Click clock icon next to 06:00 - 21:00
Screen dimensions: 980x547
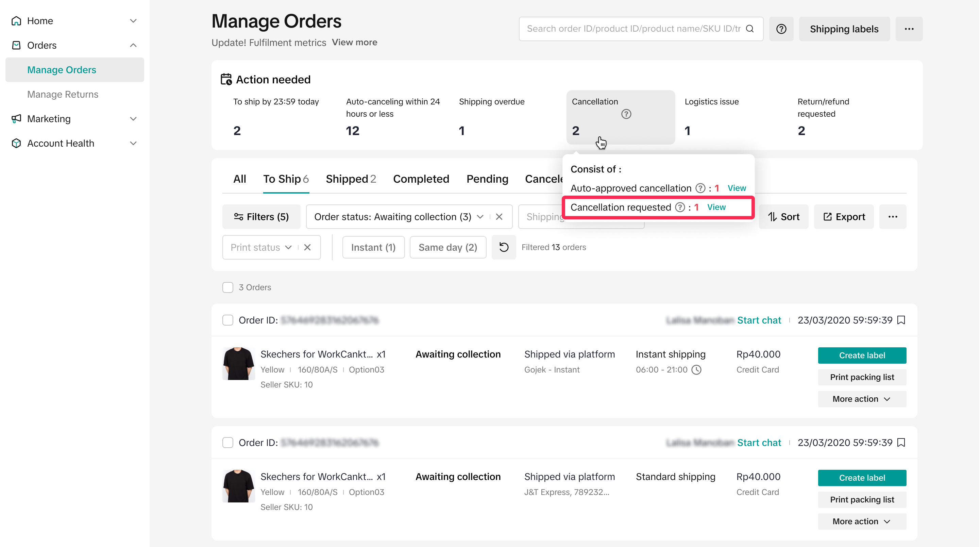point(696,370)
